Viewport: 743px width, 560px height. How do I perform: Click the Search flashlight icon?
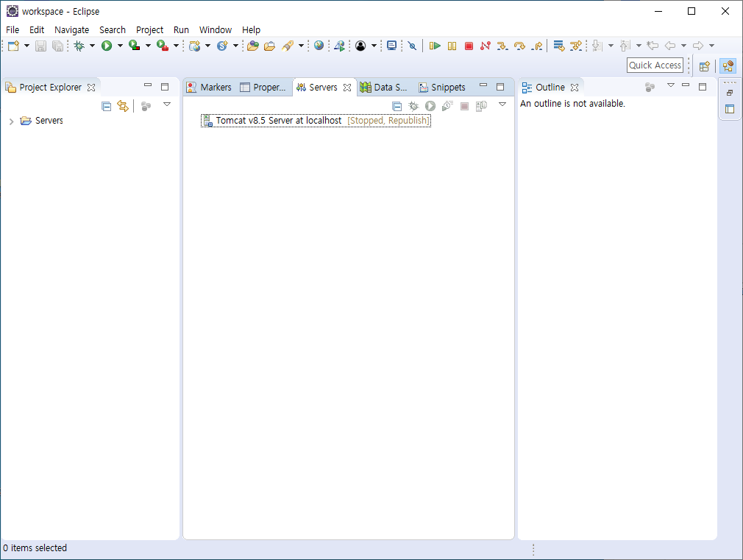(288, 46)
